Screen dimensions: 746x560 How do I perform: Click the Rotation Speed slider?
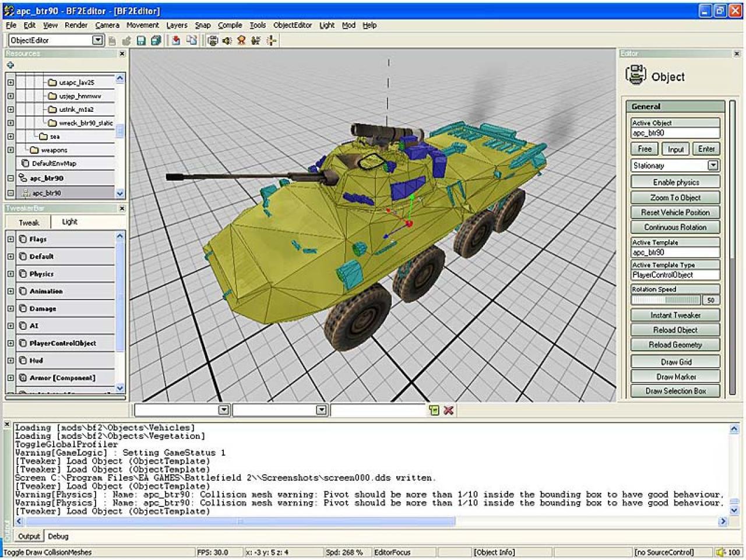coord(667,300)
